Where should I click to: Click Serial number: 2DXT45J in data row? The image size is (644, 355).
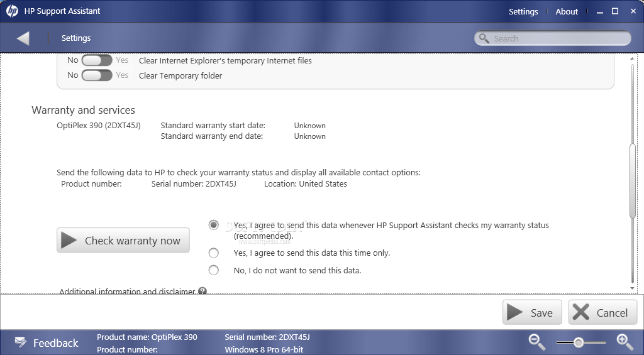(194, 184)
